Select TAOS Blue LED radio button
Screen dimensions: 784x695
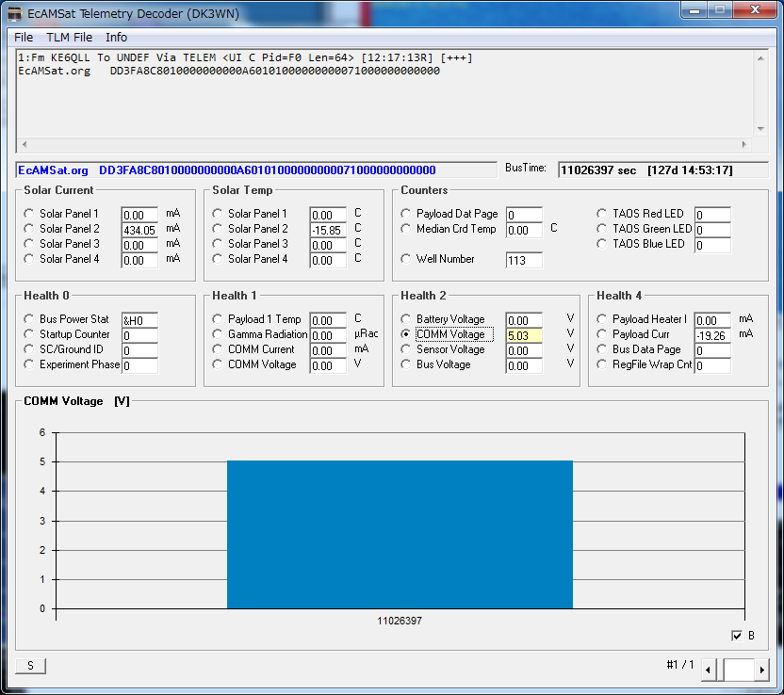pos(602,244)
